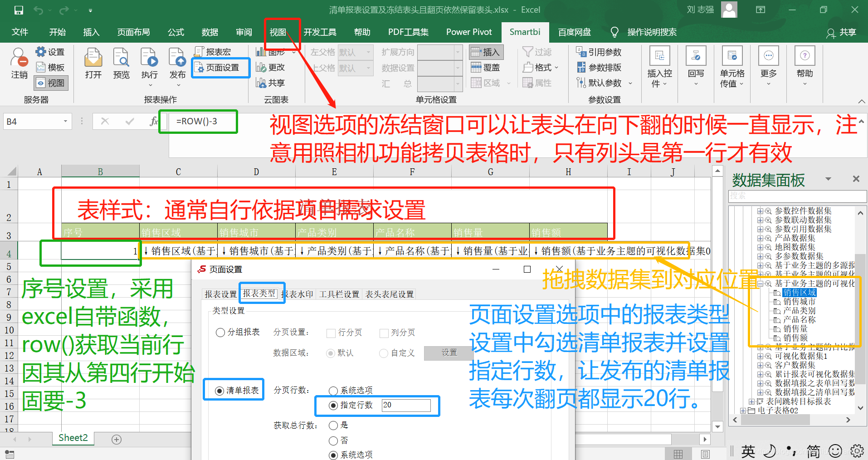The height and width of the screenshot is (460, 868).
Task: Click 共享 in 云图表 group
Action: [x=270, y=83]
